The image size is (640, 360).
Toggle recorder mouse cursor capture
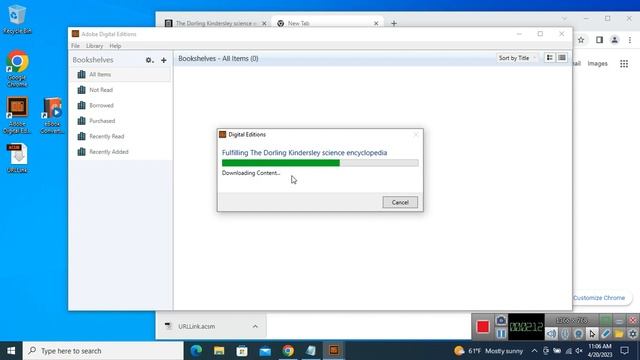point(592,333)
